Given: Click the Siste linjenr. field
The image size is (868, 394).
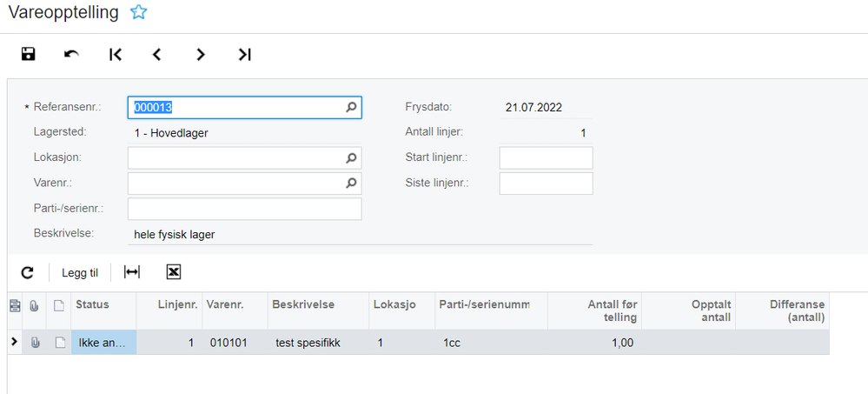Looking at the screenshot, I should 546,184.
